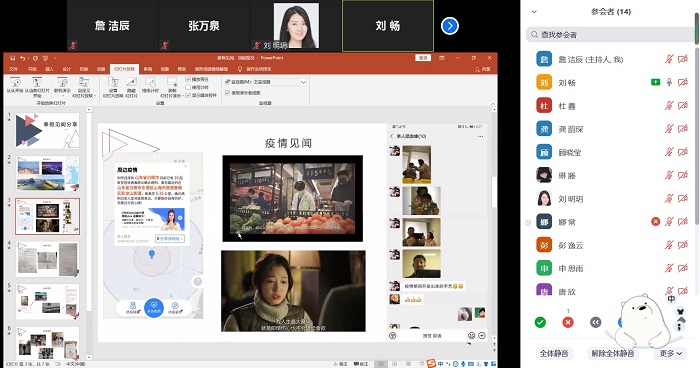700x368 pixels.
Task: Click the From Beginning (从头开始) slideshow icon
Action: (x=15, y=82)
